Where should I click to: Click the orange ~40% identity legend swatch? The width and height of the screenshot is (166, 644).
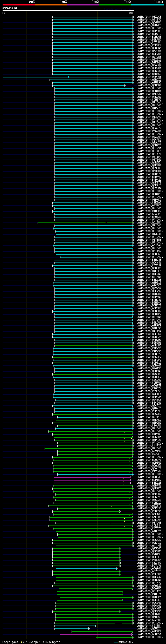pyautogui.click(x=51, y=5)
